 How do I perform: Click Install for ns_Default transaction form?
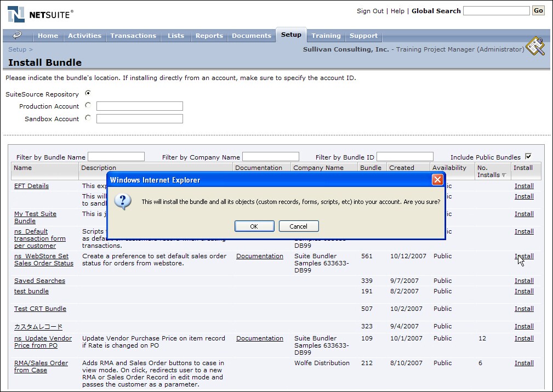524,231
